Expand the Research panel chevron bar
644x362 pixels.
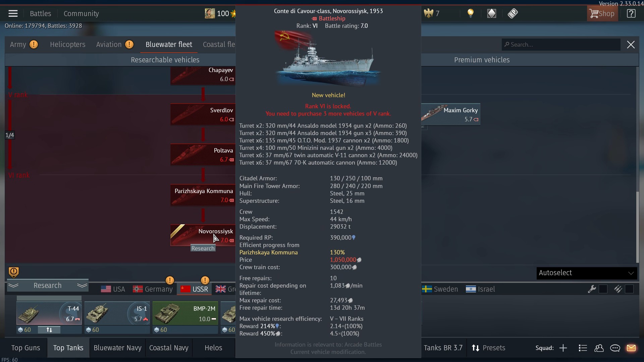point(47,286)
